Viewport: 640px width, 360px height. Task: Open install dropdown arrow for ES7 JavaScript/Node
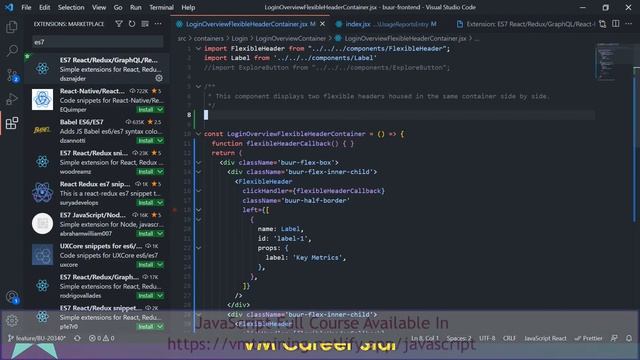160,234
